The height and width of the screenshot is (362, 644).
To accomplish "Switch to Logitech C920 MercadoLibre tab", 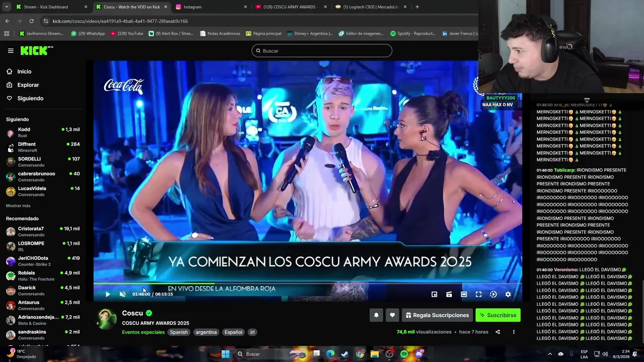I will (x=371, y=7).
